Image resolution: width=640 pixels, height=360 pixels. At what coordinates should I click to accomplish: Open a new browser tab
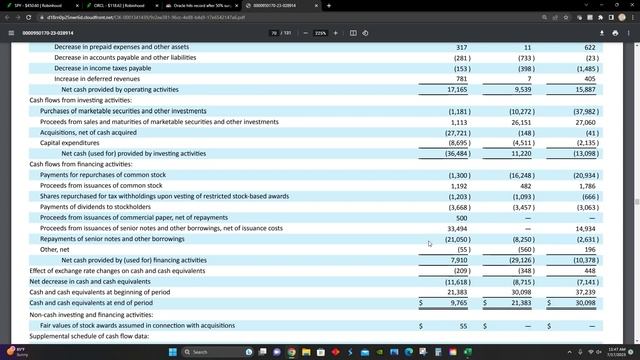point(329,6)
